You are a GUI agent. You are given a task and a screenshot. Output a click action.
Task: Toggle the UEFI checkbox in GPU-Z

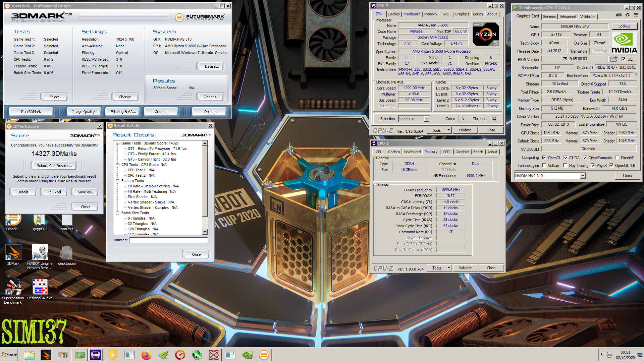tap(623, 59)
